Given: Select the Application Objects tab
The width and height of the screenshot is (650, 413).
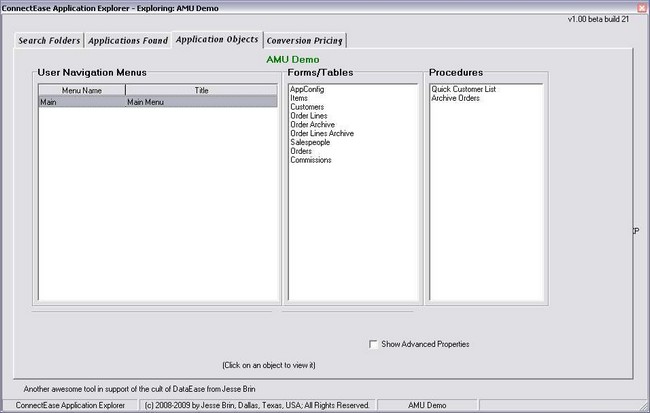Looking at the screenshot, I should (x=216, y=40).
